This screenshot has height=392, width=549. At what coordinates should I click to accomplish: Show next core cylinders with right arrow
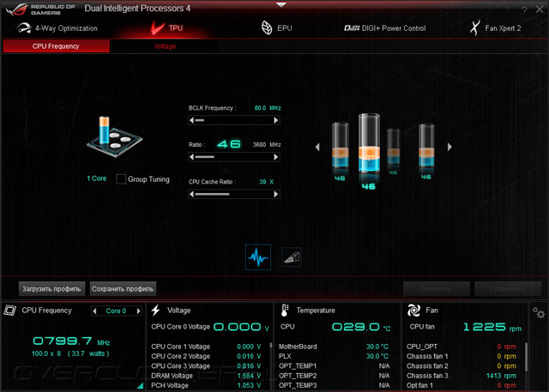pos(449,147)
